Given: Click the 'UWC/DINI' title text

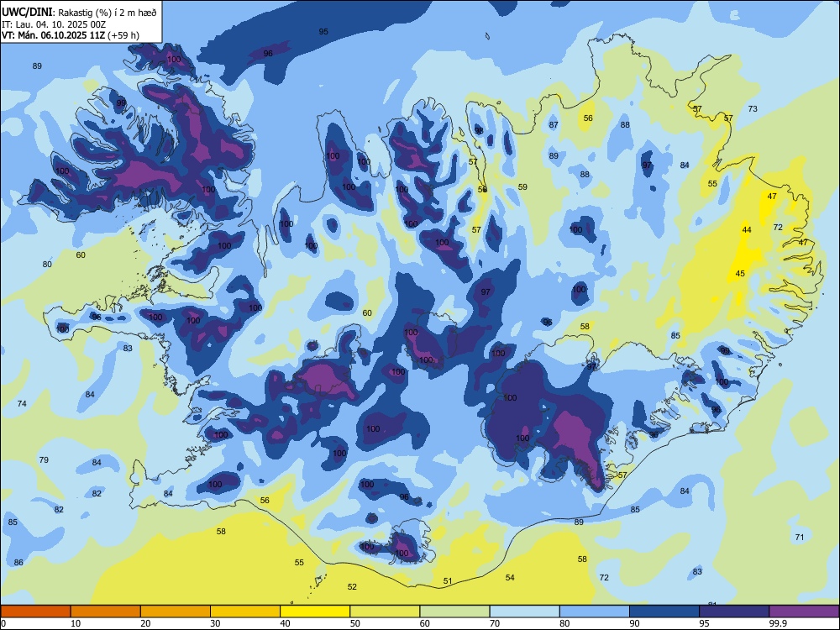Looking at the screenshot, I should [27, 12].
